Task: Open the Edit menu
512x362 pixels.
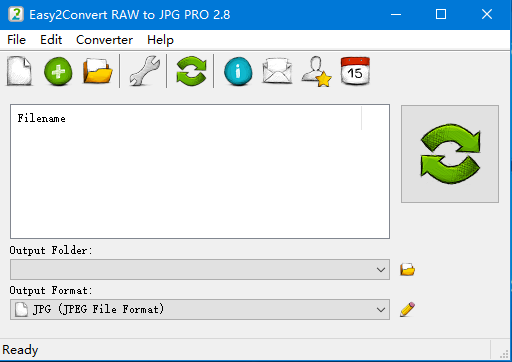Action: 51,40
